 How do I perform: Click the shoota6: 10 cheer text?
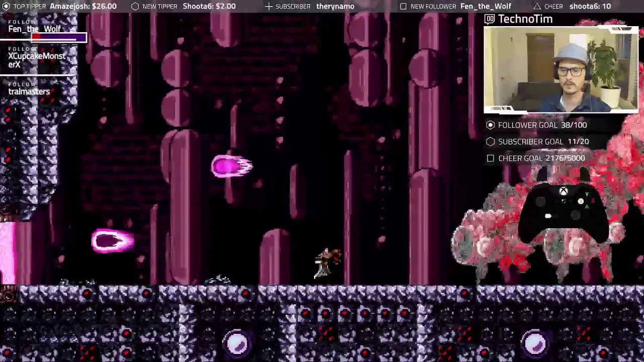(x=590, y=7)
